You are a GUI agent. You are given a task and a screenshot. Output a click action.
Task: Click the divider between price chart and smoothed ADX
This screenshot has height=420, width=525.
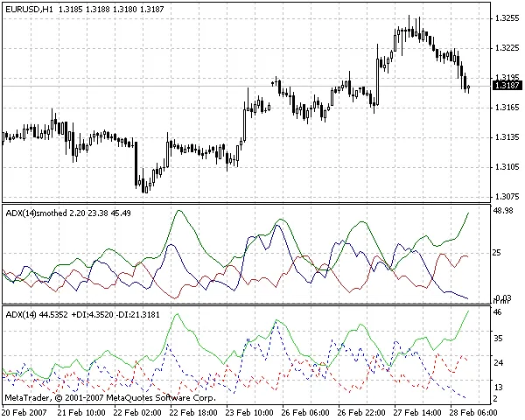(x=245, y=204)
